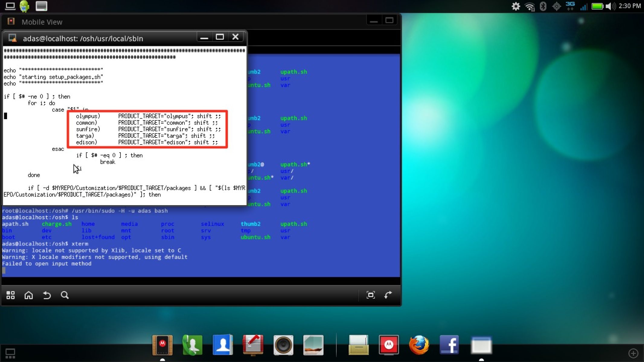
Task: Click the plus button at bottom right
Action: pyautogui.click(x=633, y=353)
